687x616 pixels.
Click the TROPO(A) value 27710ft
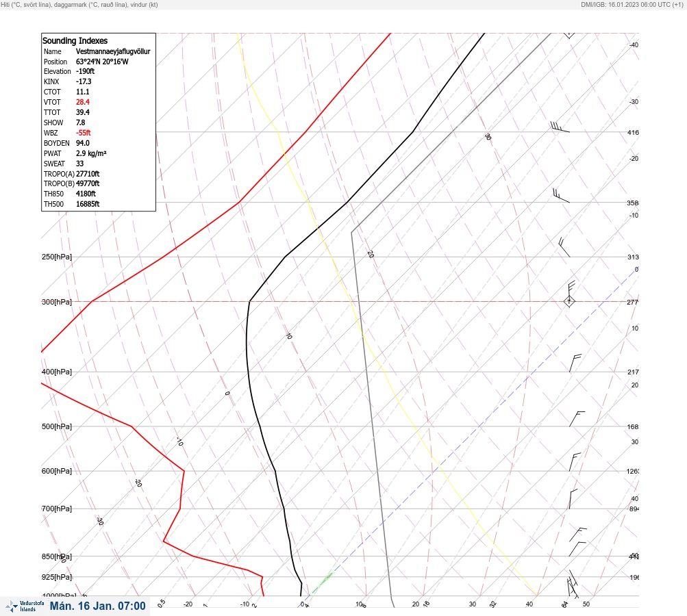pos(88,174)
